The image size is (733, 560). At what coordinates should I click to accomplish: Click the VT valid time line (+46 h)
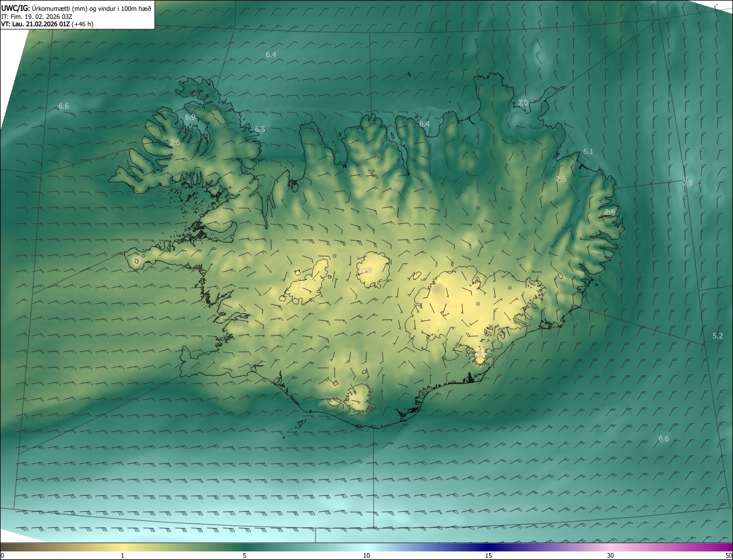click(x=47, y=24)
